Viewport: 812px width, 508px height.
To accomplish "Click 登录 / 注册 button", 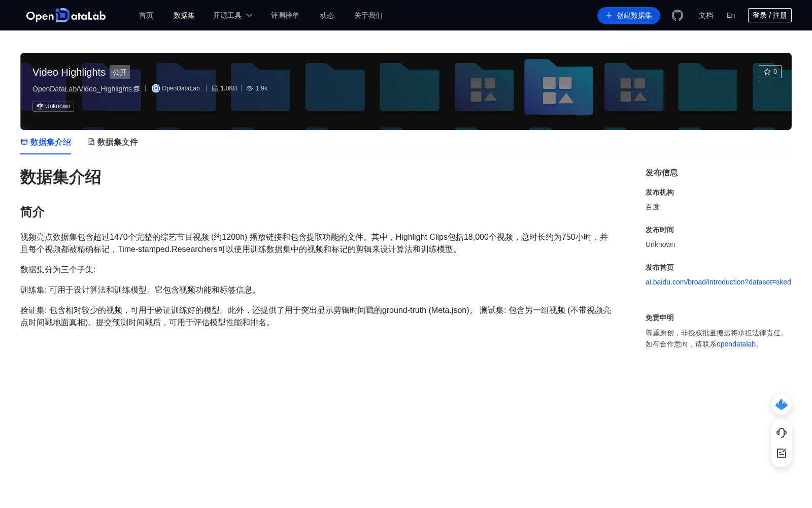I will pyautogui.click(x=770, y=15).
